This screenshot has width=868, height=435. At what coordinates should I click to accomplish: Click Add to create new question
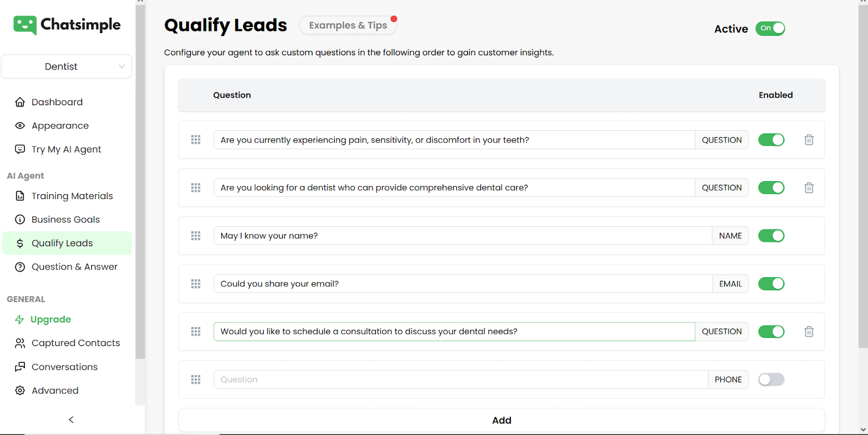coord(501,420)
